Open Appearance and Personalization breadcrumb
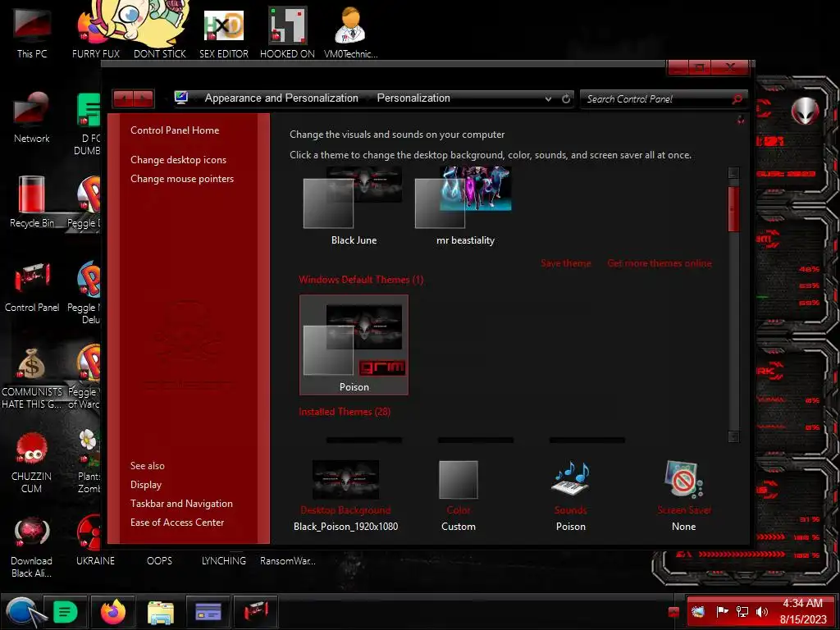This screenshot has width=840, height=630. click(281, 98)
